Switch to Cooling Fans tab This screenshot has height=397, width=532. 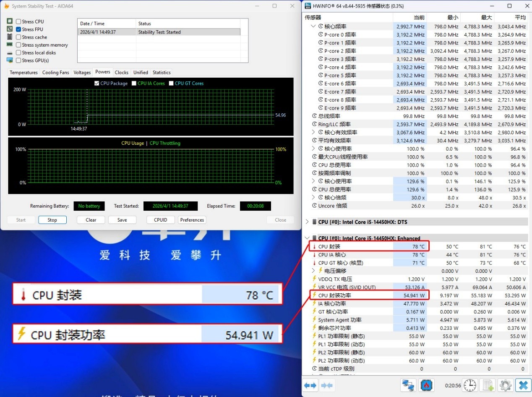click(x=55, y=73)
